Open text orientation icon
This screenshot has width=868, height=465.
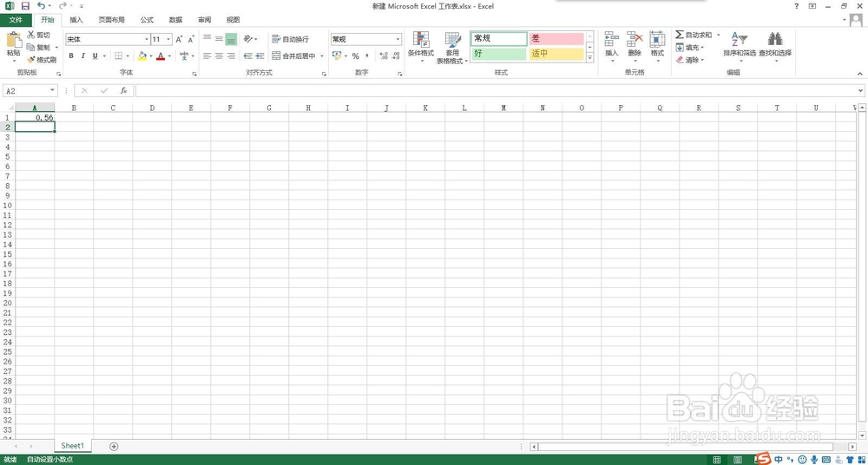click(248, 39)
